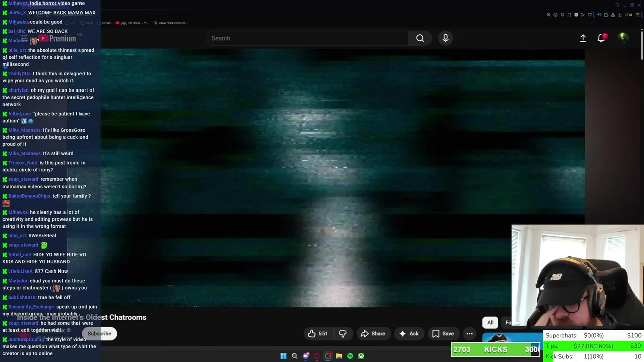The height and width of the screenshot is (362, 644).
Task: Click the title bar search tabs icon
Action: pos(617,5)
